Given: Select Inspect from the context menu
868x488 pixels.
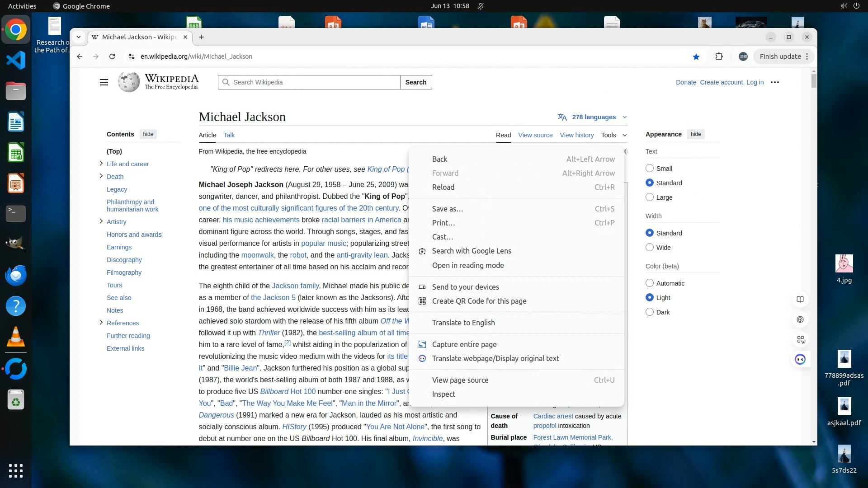Looking at the screenshot, I should [x=443, y=394].
